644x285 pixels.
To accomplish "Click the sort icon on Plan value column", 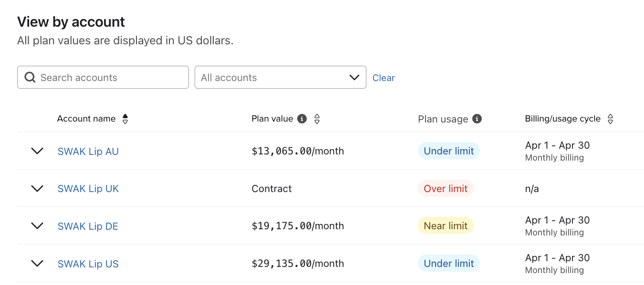I will click(x=317, y=120).
